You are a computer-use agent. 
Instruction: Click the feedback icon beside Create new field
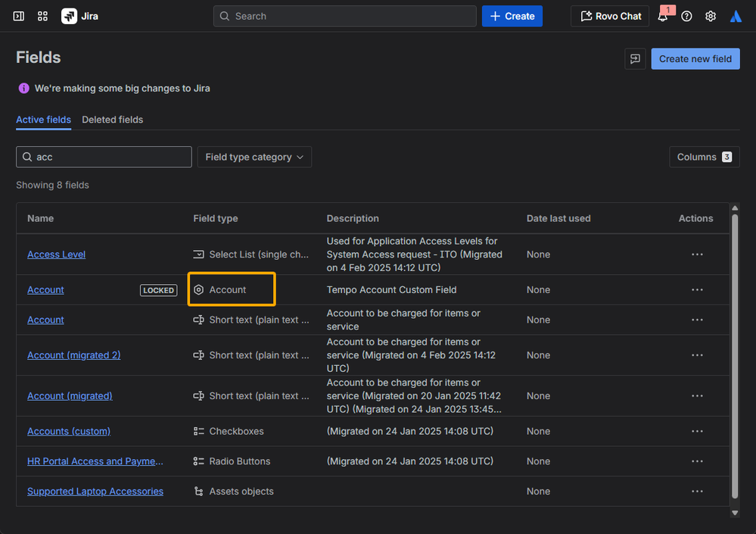click(x=635, y=59)
